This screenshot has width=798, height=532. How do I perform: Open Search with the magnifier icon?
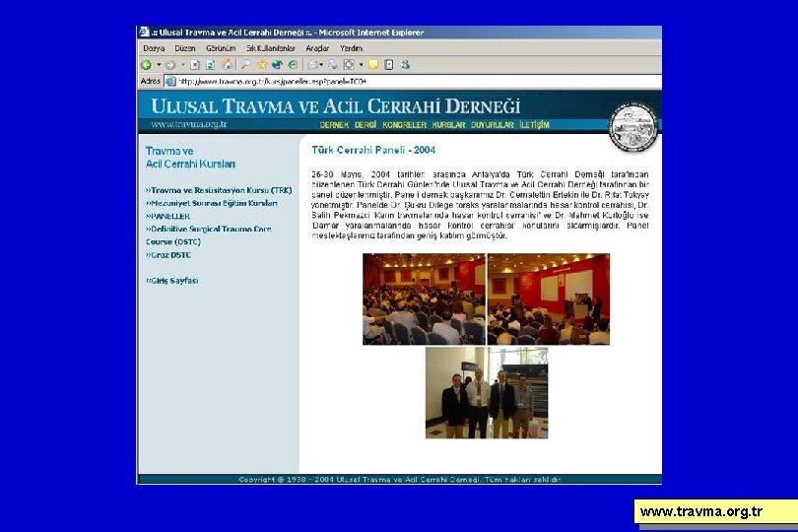click(246, 65)
